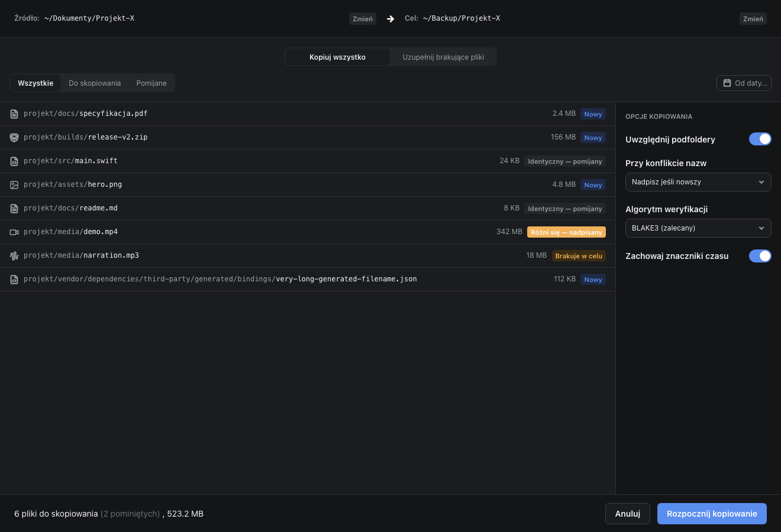Viewport: 781px width, 532px height.
Task: Click the Nowy badge for release-v2.zip
Action: coord(593,138)
